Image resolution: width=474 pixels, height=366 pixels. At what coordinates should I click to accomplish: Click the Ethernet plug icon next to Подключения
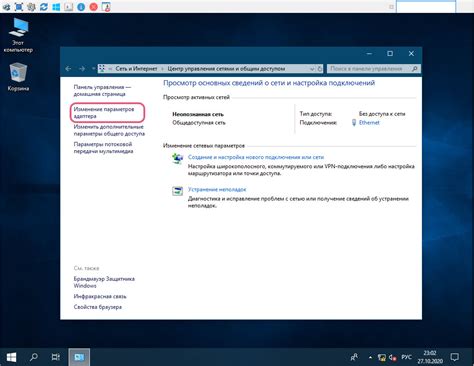coord(354,123)
